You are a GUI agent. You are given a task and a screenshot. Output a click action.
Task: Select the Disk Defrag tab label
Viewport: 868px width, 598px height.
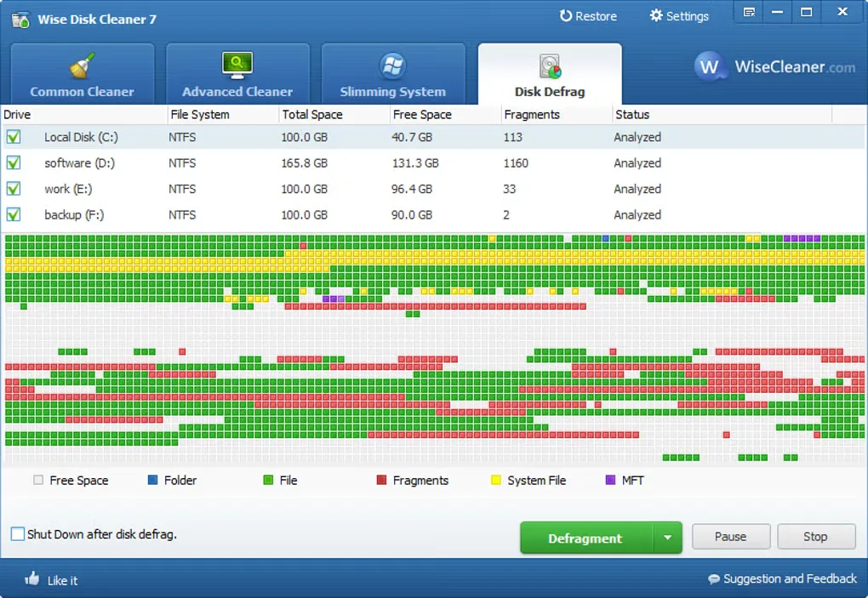point(550,92)
